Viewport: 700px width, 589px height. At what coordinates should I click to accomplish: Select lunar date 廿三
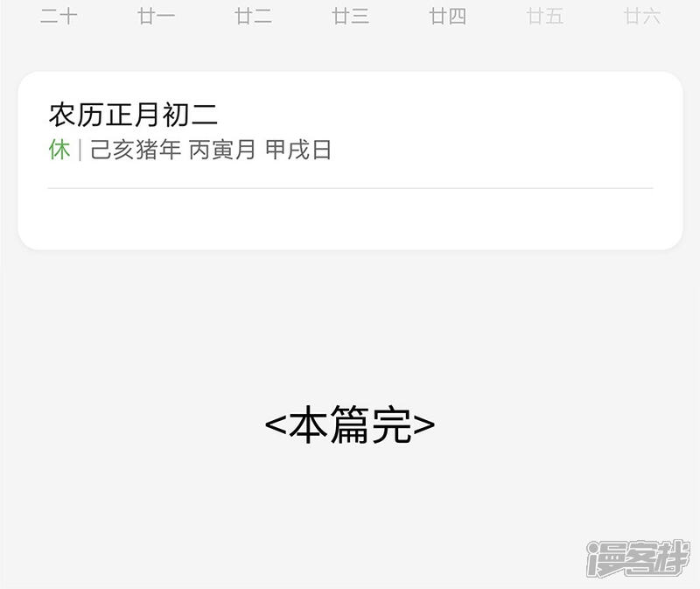click(x=351, y=17)
